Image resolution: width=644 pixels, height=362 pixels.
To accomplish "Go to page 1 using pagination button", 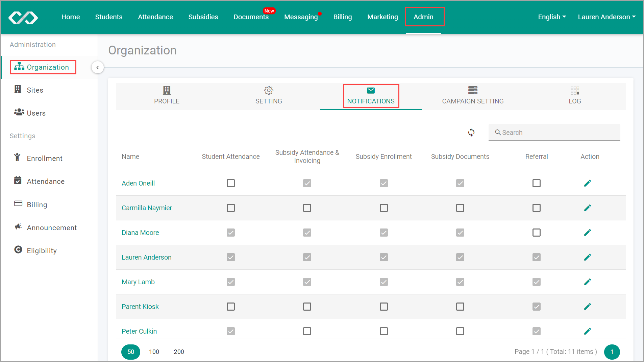I will [x=612, y=352].
